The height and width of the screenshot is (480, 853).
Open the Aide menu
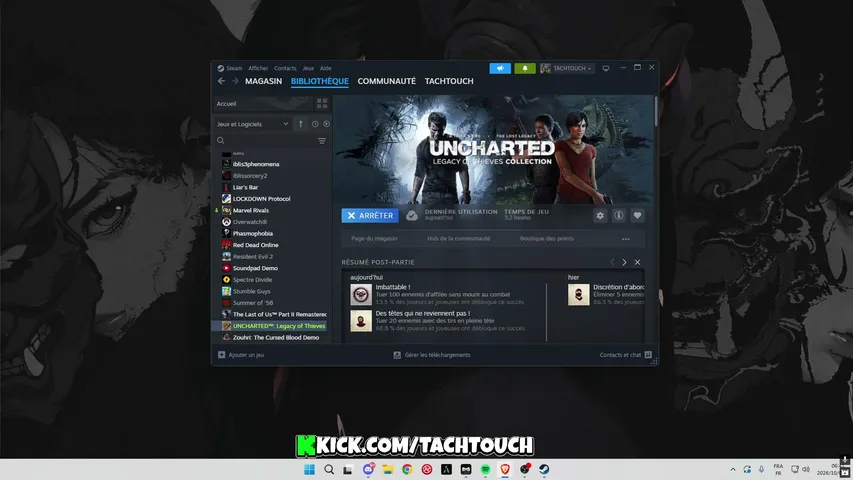(x=325, y=68)
